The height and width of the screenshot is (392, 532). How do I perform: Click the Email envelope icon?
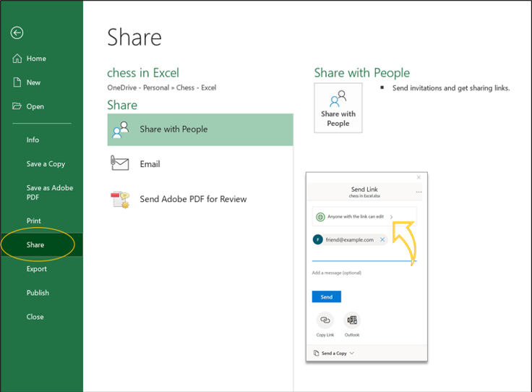click(120, 163)
